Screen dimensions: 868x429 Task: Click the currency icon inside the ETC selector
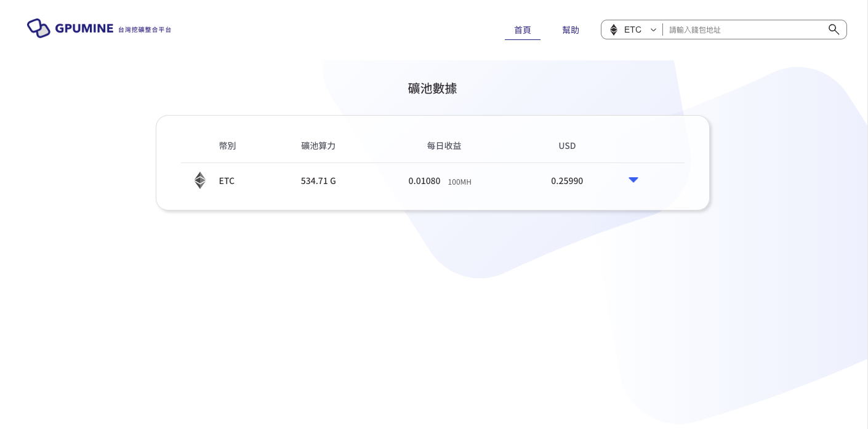point(614,30)
